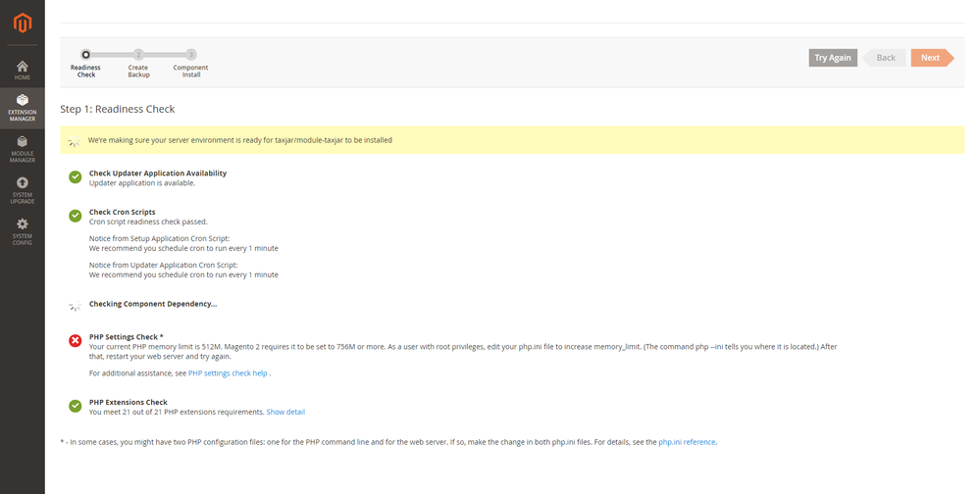Click taxjar/module-taxjar banner message
Image resolution: width=980 pixels, height=494 pixels.
(240, 140)
